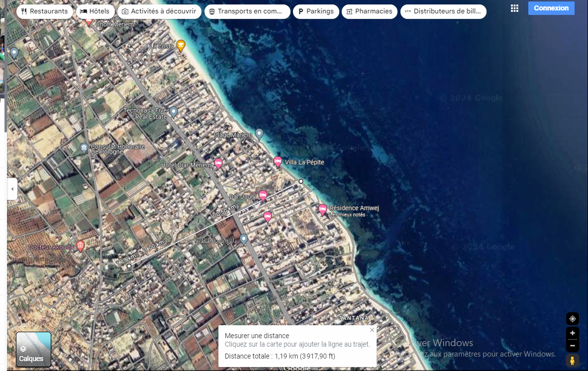Zoom in with the plus button
Image resolution: width=588 pixels, height=371 pixels.
572,333
